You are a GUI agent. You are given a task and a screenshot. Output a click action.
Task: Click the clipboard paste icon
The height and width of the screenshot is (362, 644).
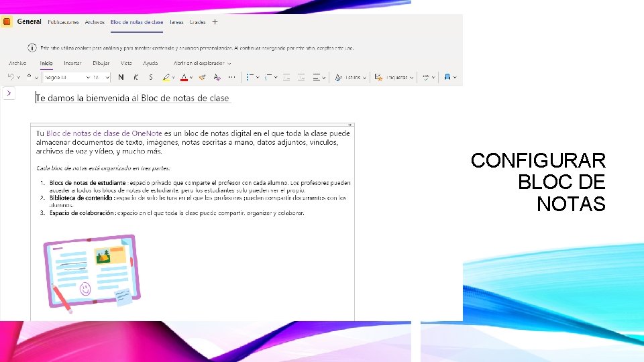point(29,76)
